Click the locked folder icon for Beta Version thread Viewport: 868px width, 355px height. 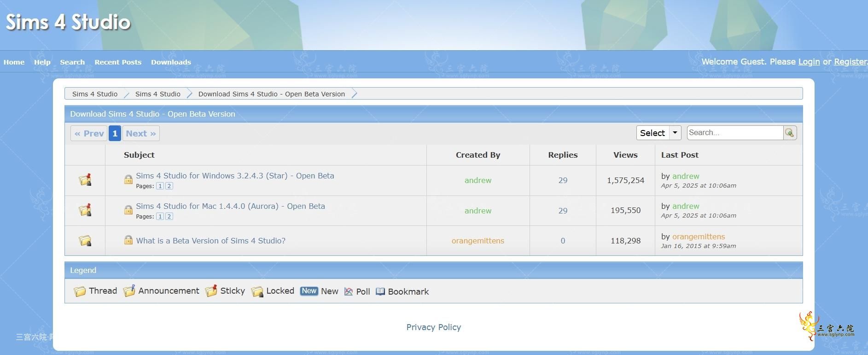pos(85,241)
